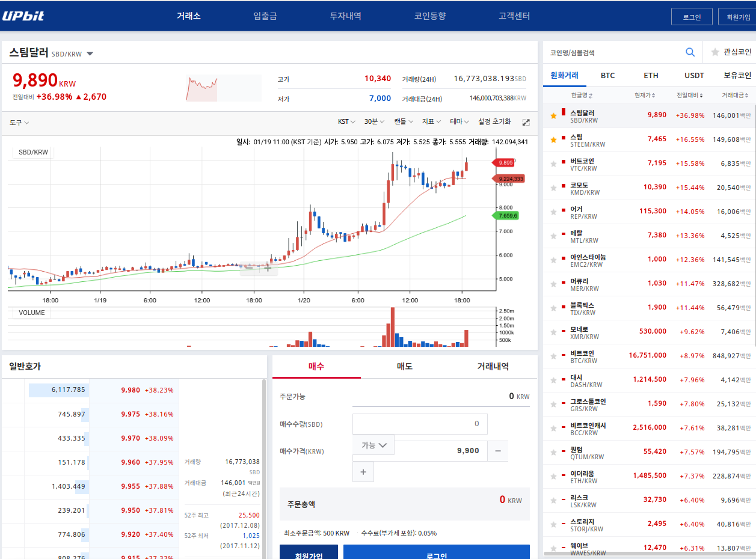Viewport: 756px width, 559px height.
Task: Open the 도구 tools dropdown
Action: tap(19, 123)
